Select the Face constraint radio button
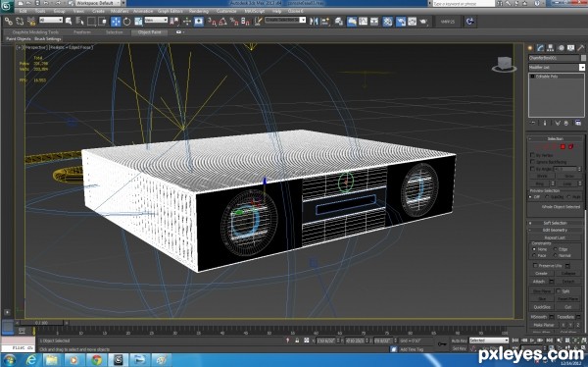The image size is (588, 367). pyautogui.click(x=534, y=255)
